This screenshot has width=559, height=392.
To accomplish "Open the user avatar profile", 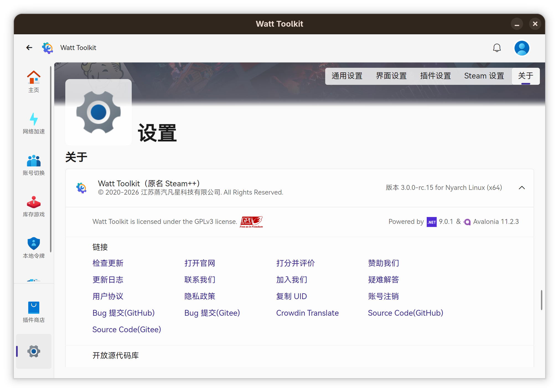I will (521, 48).
